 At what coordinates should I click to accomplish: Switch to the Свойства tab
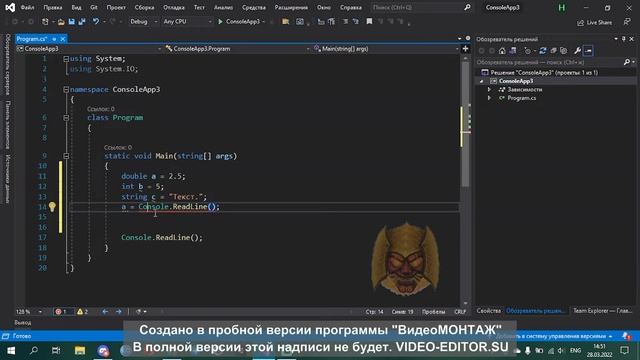(x=489, y=311)
